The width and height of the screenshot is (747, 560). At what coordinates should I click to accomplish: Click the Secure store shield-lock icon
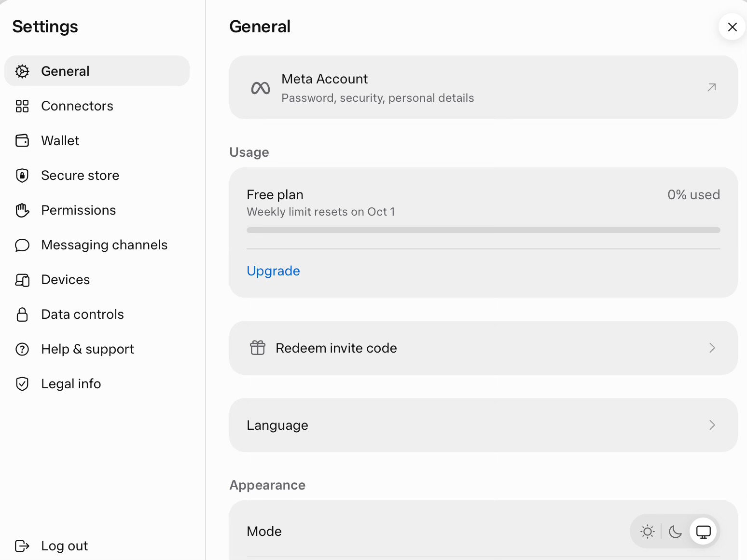(22, 176)
